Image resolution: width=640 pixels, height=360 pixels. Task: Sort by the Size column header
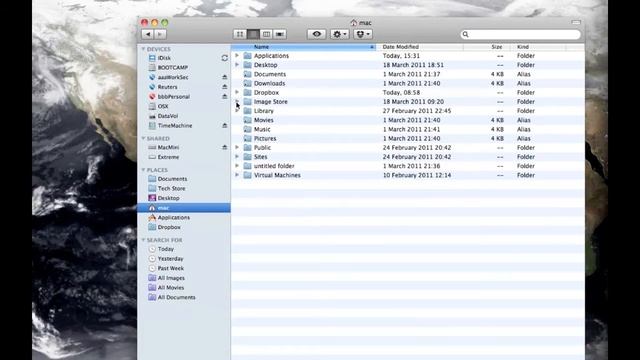click(487, 47)
